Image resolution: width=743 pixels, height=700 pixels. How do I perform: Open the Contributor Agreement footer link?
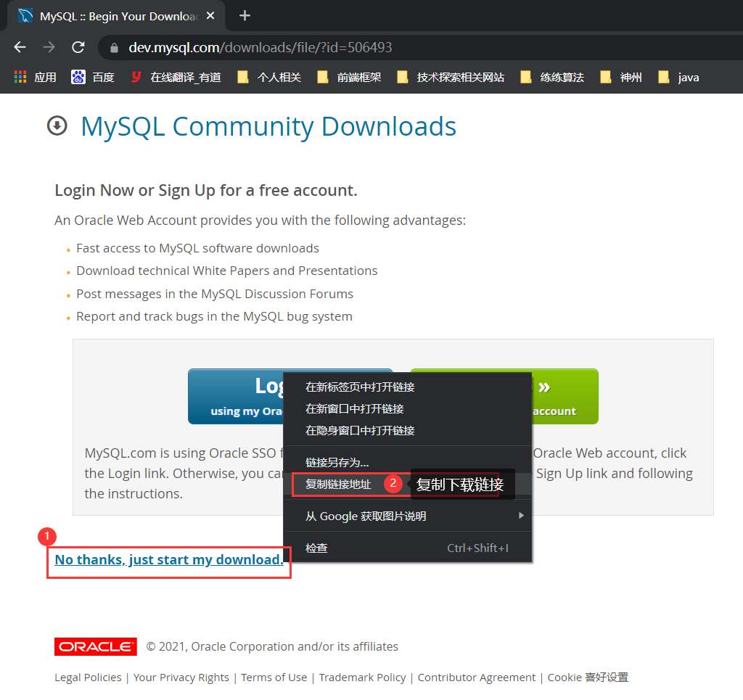coord(477,678)
